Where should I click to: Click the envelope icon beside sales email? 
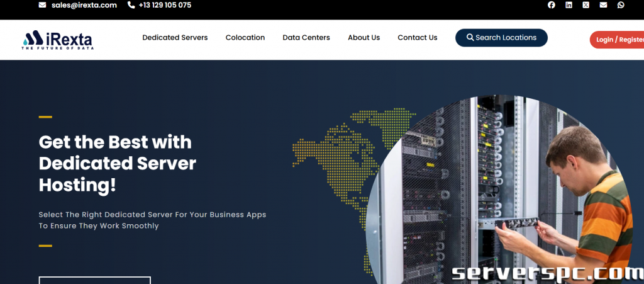click(x=42, y=5)
